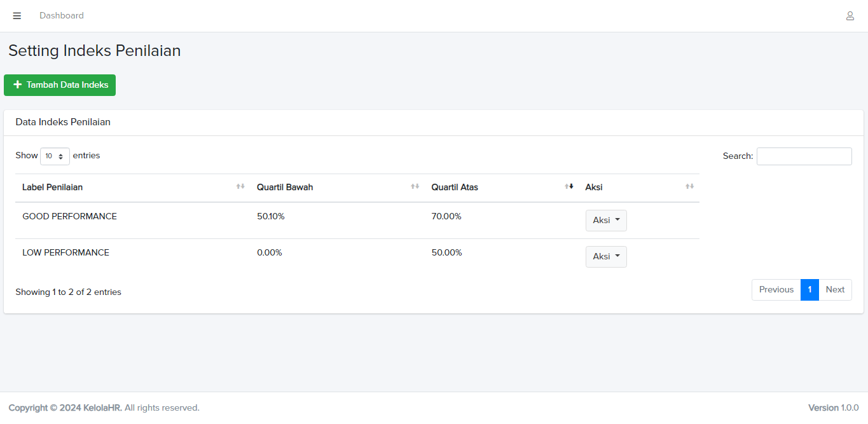Screen dimensions: 868x424
Task: Click sort arrows in Aksi column
Action: [x=689, y=187]
